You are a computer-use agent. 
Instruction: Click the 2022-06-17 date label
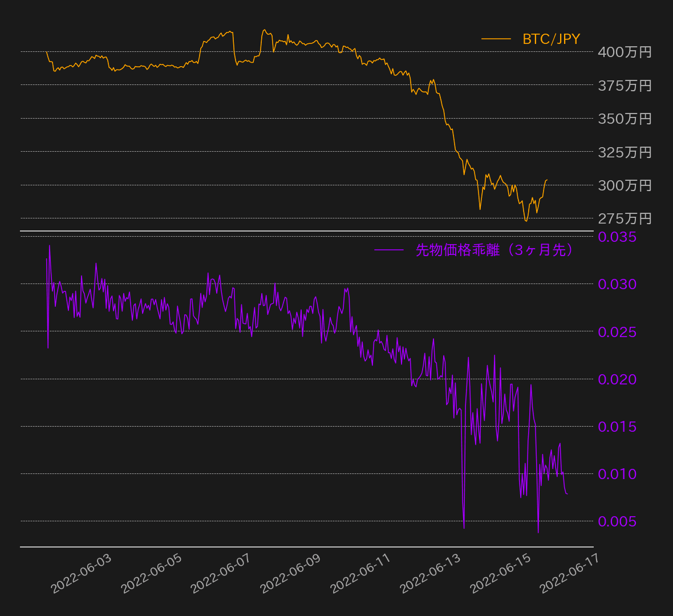[x=570, y=574]
